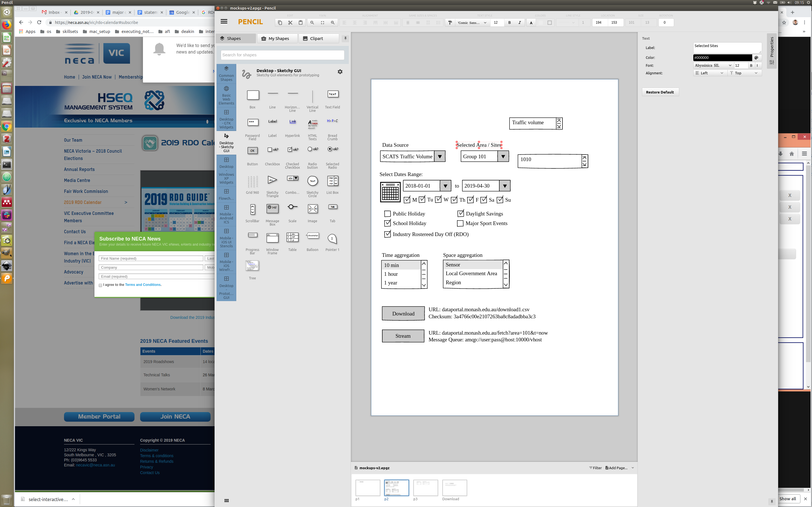Viewport: 812px width, 507px height.
Task: Expand the Abyssinica SIL font dropdown
Action: tap(713, 65)
